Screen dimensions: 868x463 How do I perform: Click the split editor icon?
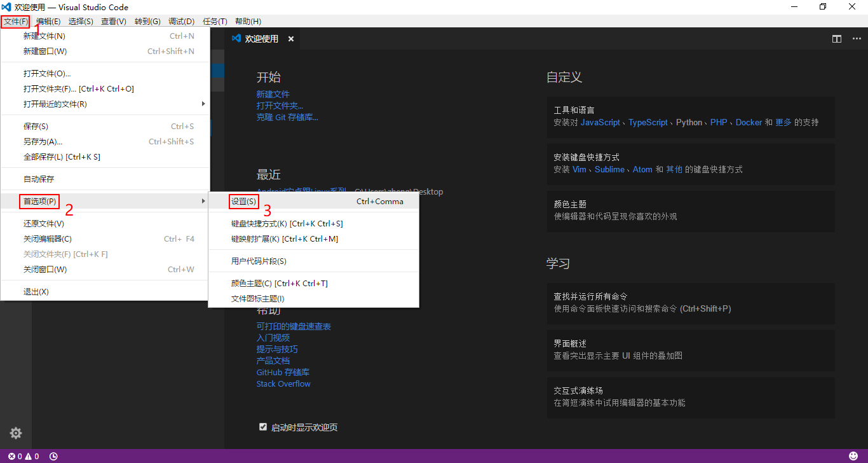[x=837, y=39]
